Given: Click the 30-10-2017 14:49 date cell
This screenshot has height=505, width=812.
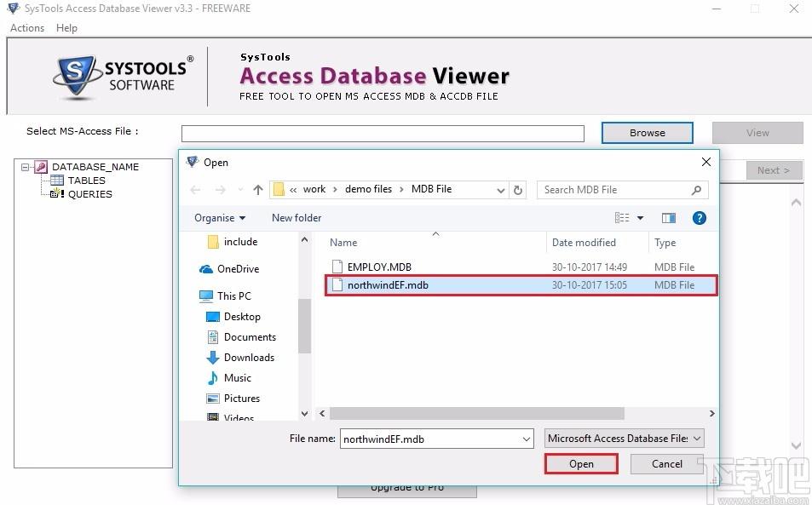Looking at the screenshot, I should coord(590,267).
